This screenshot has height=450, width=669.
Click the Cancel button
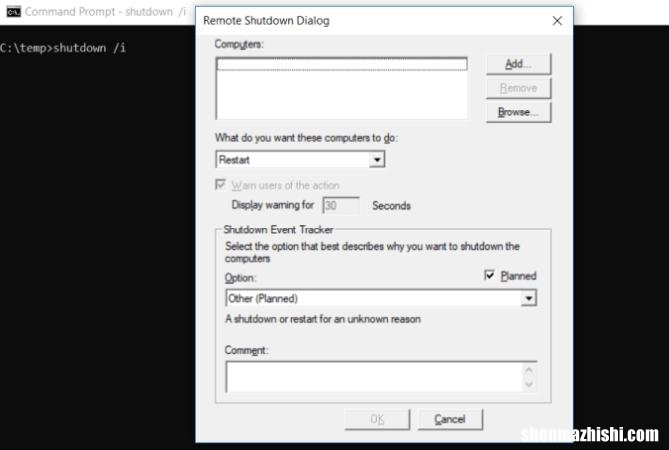click(x=450, y=419)
